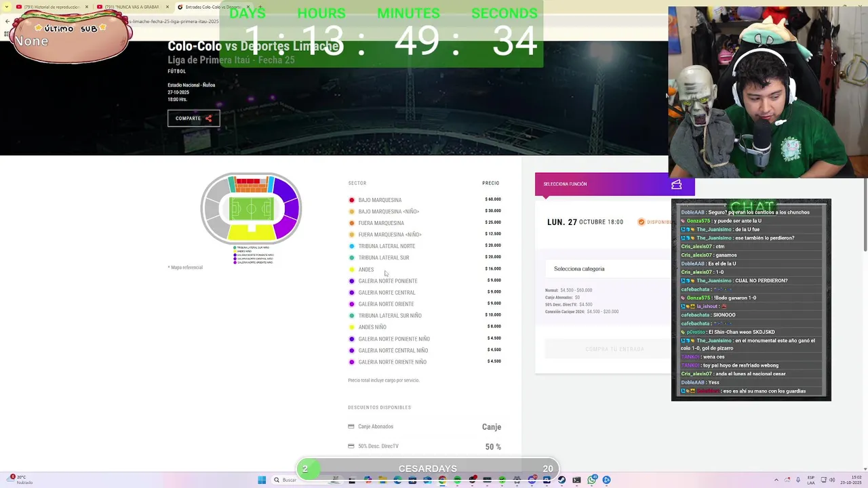Viewport: 868px width, 488px height.
Task: Switch to the Historial de reproducción tab
Action: point(52,7)
